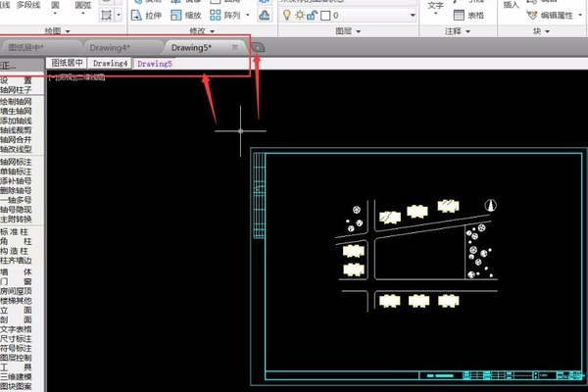Click 轴改线型 in sidebar
588x392 pixels.
[16, 149]
